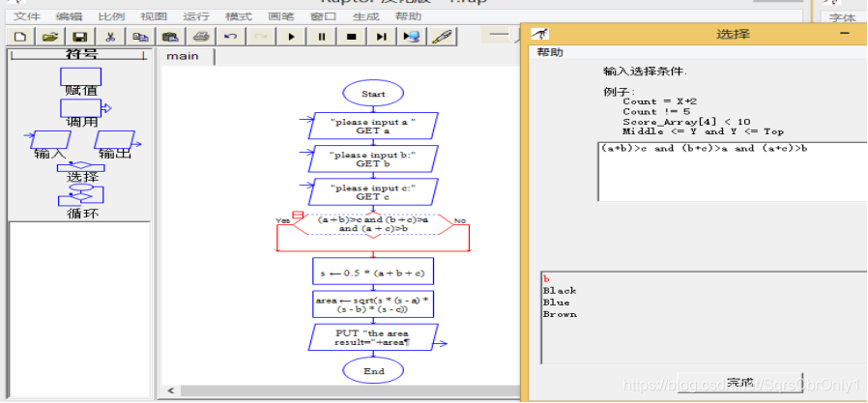Click the test server computer icon
The image size is (868, 403).
[x=412, y=37]
